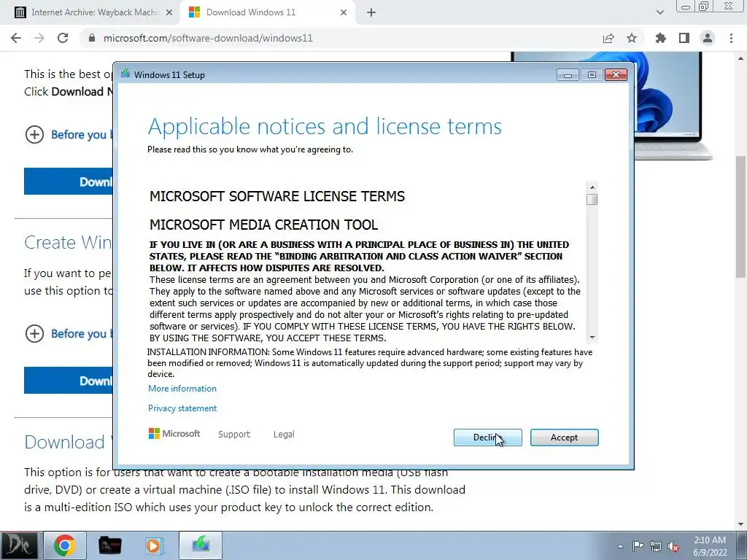Open Chrome from the taskbar
747x560 pixels.
point(65,545)
